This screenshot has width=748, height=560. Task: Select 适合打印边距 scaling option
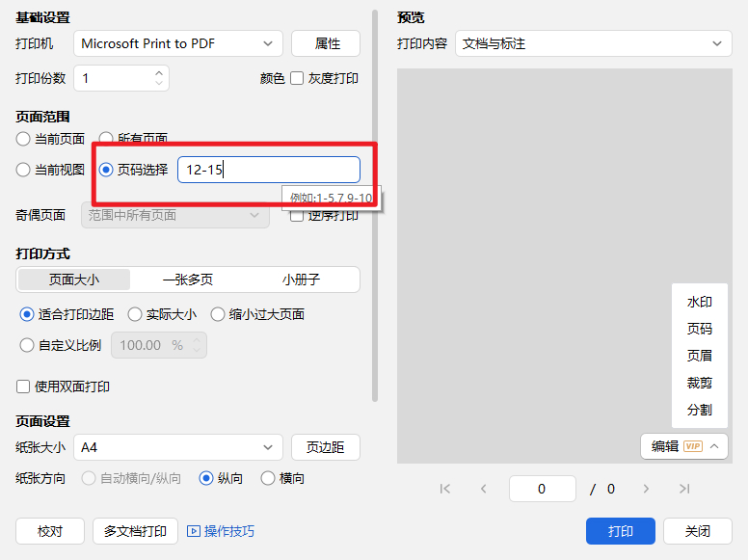click(x=27, y=314)
